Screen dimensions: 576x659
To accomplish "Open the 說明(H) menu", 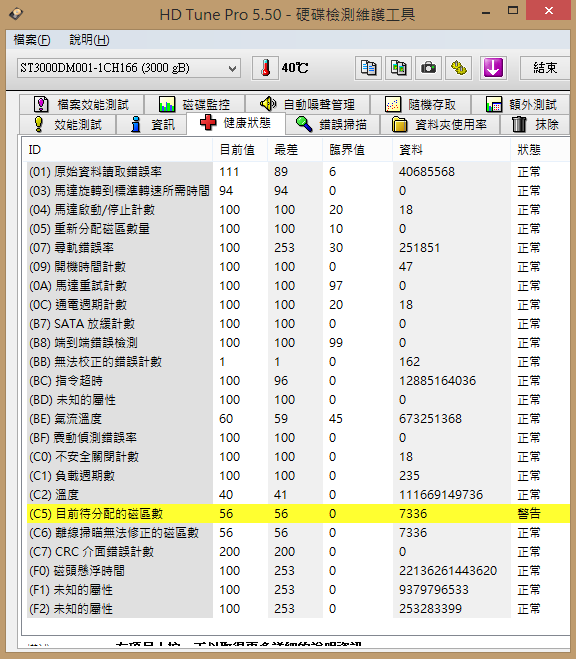I will coord(89,40).
